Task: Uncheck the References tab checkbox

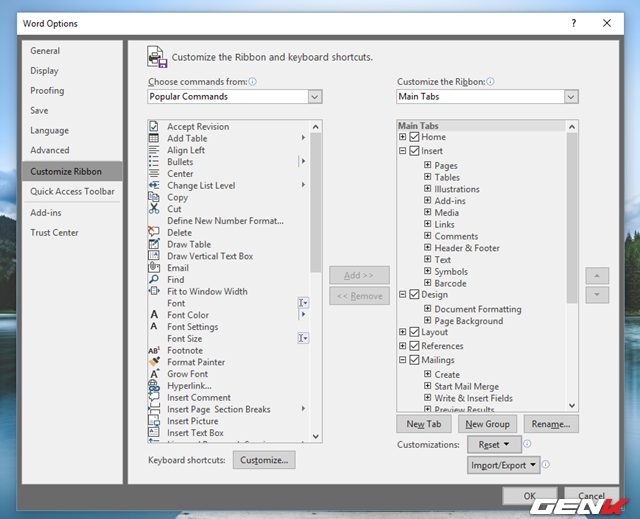Action: pos(414,346)
